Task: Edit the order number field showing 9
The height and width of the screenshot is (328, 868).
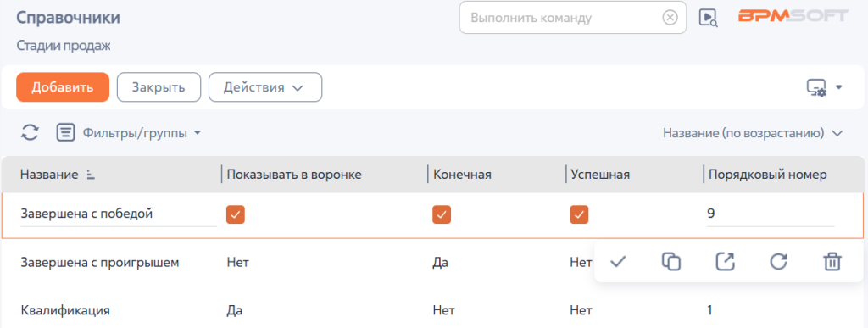Action: coord(771,214)
